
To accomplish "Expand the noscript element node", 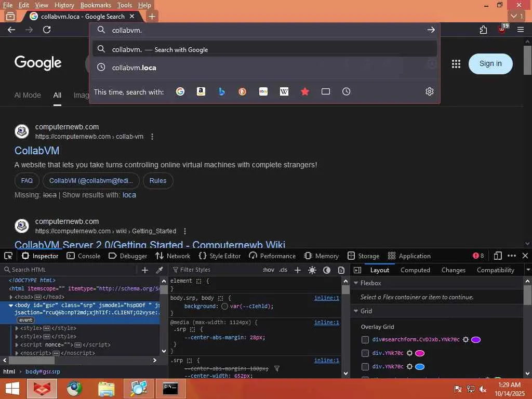I will click(x=17, y=353).
